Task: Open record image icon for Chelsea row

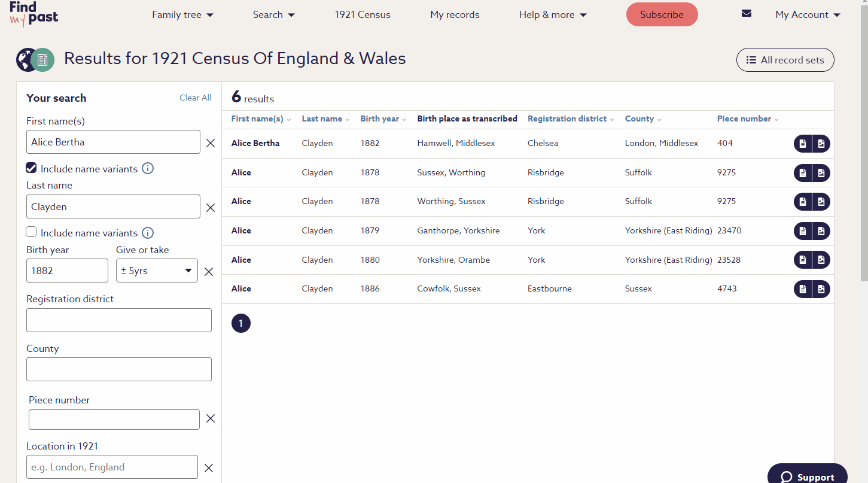Action: 821,144
